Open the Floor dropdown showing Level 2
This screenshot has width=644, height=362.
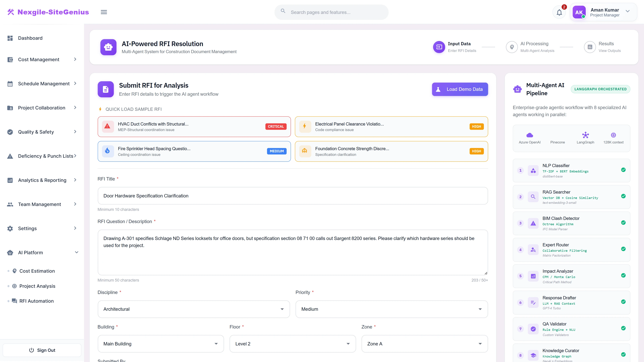(x=292, y=344)
